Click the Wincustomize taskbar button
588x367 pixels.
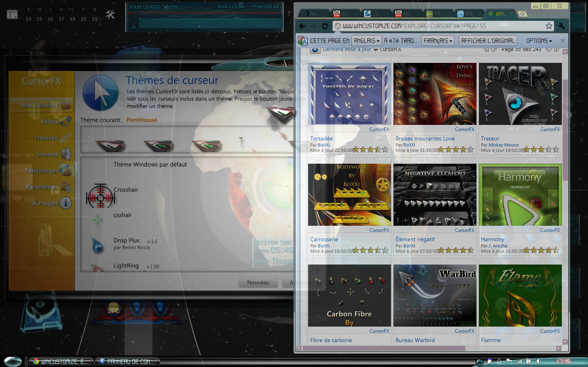pyautogui.click(x=61, y=361)
